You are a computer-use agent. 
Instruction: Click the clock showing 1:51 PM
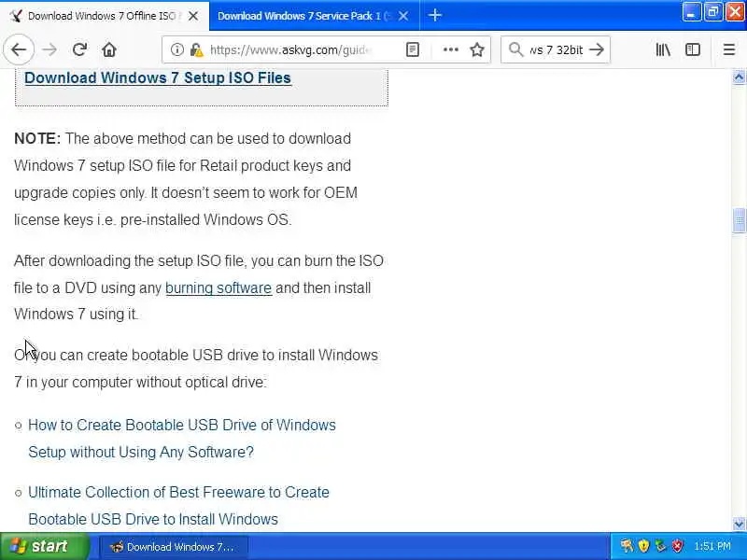point(712,546)
